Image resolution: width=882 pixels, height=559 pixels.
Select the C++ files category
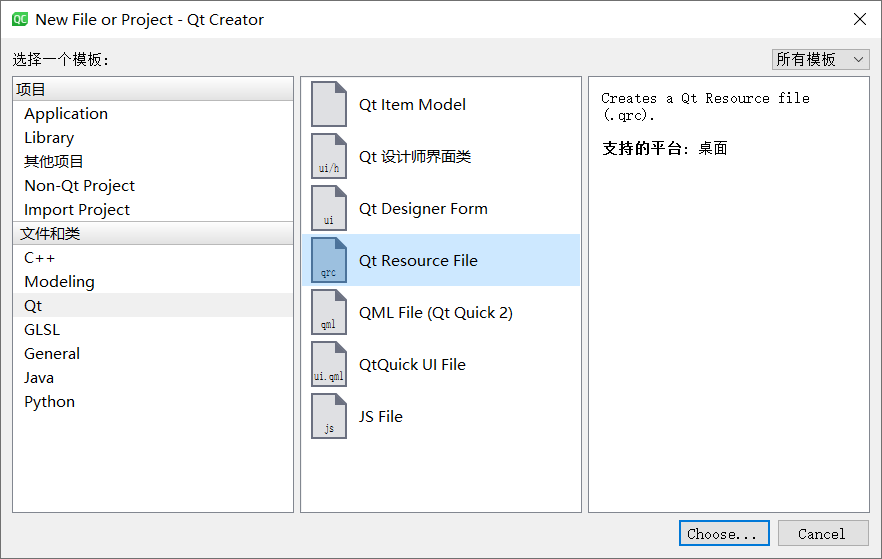tap(152, 258)
